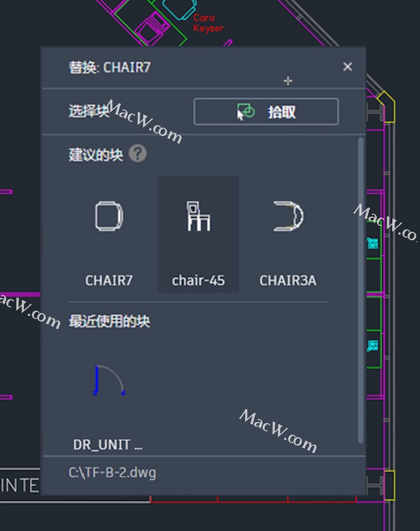Click the 建议的块 section heading

coord(96,155)
